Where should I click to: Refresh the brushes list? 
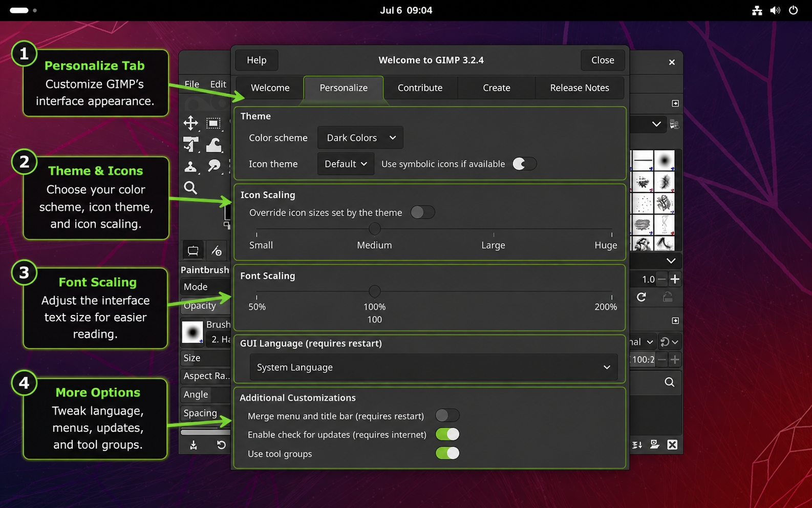coord(642,297)
